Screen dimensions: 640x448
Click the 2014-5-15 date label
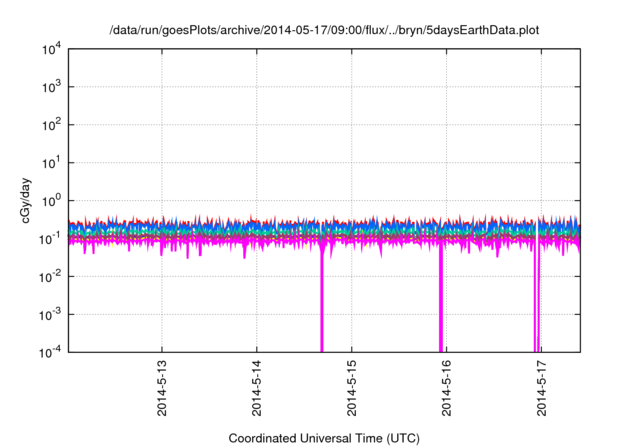tap(351, 388)
